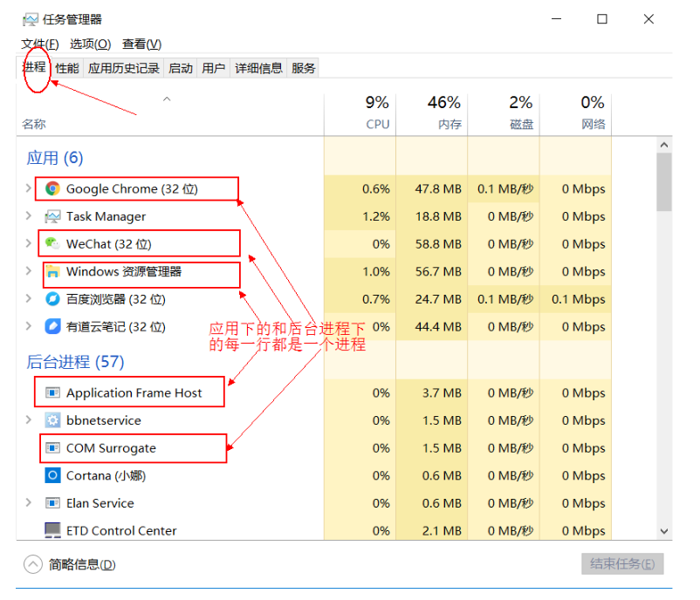Switch to the 服务 tab

point(303,68)
